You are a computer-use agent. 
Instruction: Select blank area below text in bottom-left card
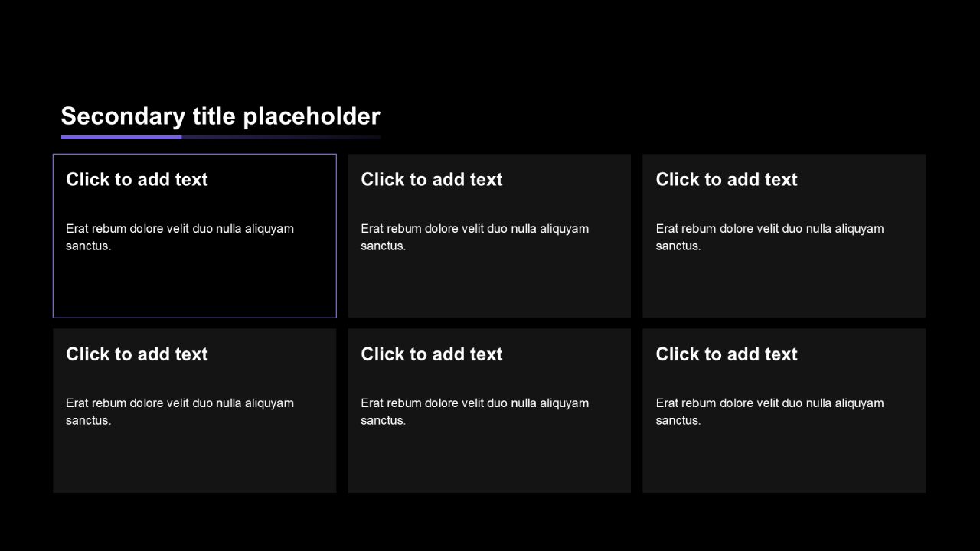click(194, 461)
